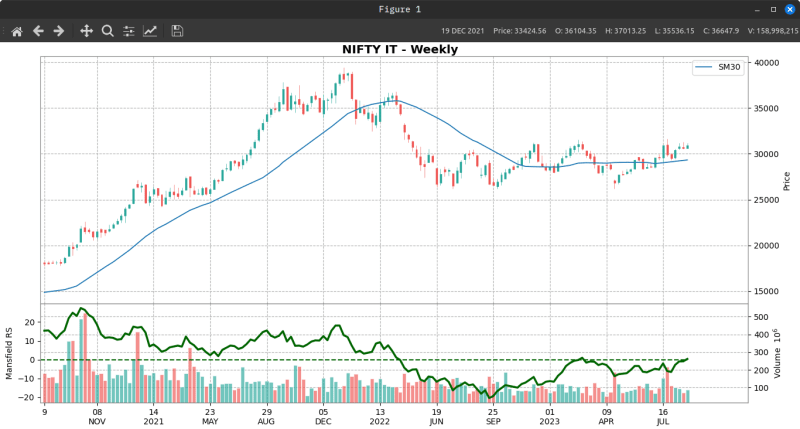Click the 19 JUN date label

436,417
